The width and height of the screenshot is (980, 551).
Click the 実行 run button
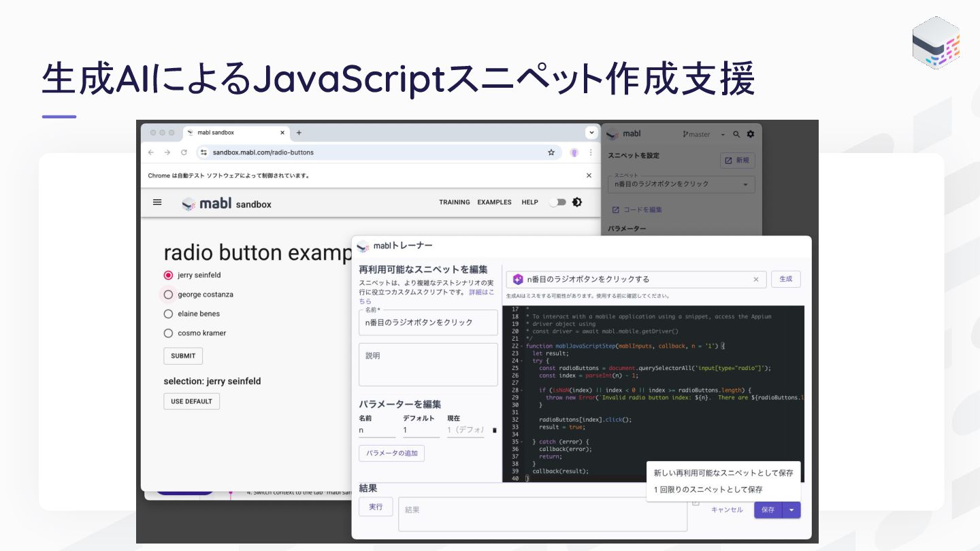pyautogui.click(x=376, y=507)
